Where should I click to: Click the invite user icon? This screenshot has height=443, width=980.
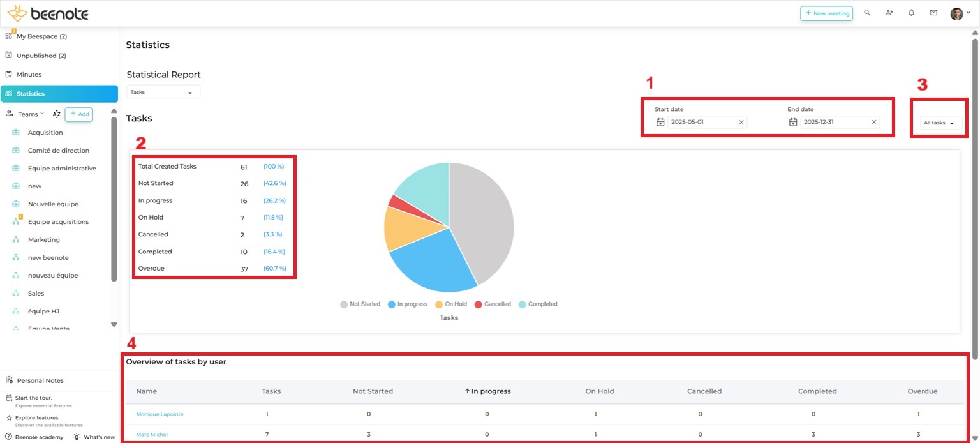click(x=889, y=13)
